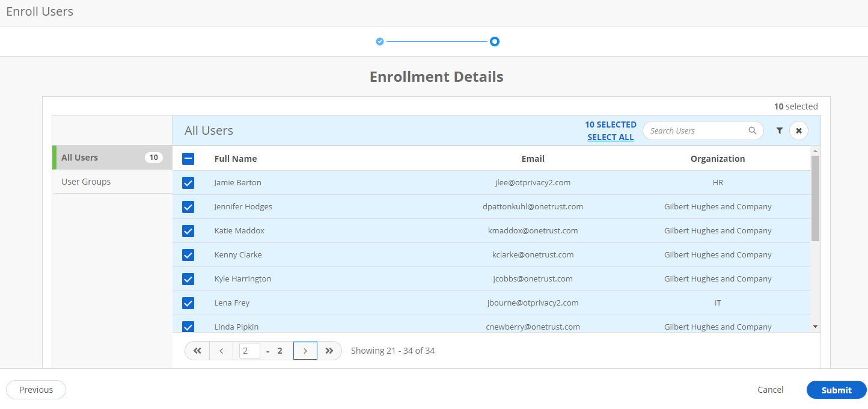Uncheck Lena Frey's row checkbox
Image resolution: width=868 pixels, height=409 pixels.
pyautogui.click(x=188, y=303)
